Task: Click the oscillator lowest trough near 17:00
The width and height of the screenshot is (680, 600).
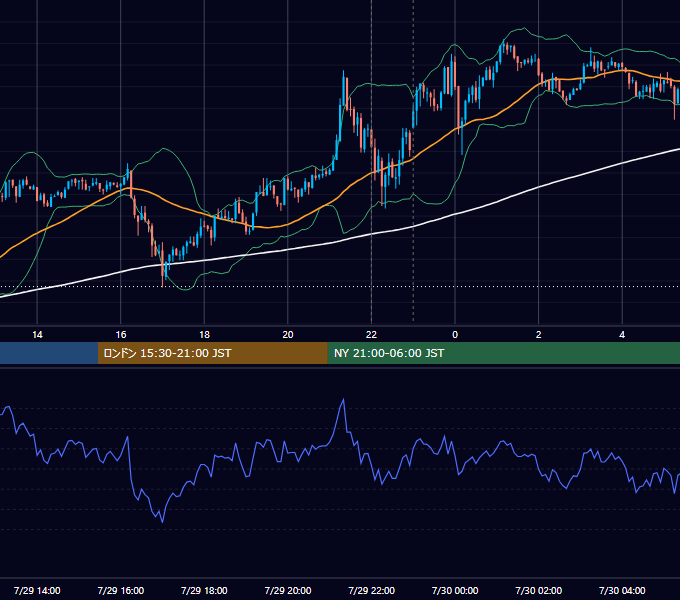Action: 163,521
